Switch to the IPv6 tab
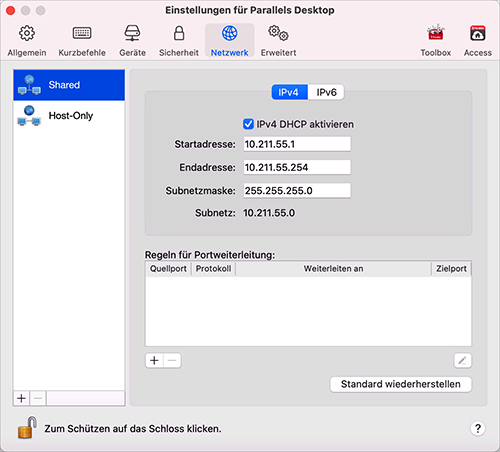500x452 pixels. [x=326, y=92]
